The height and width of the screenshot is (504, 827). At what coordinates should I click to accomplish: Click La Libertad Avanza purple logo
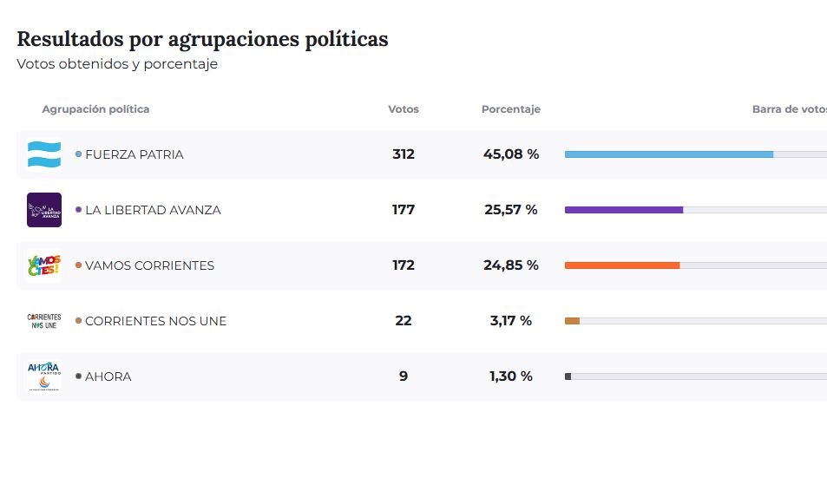point(44,210)
